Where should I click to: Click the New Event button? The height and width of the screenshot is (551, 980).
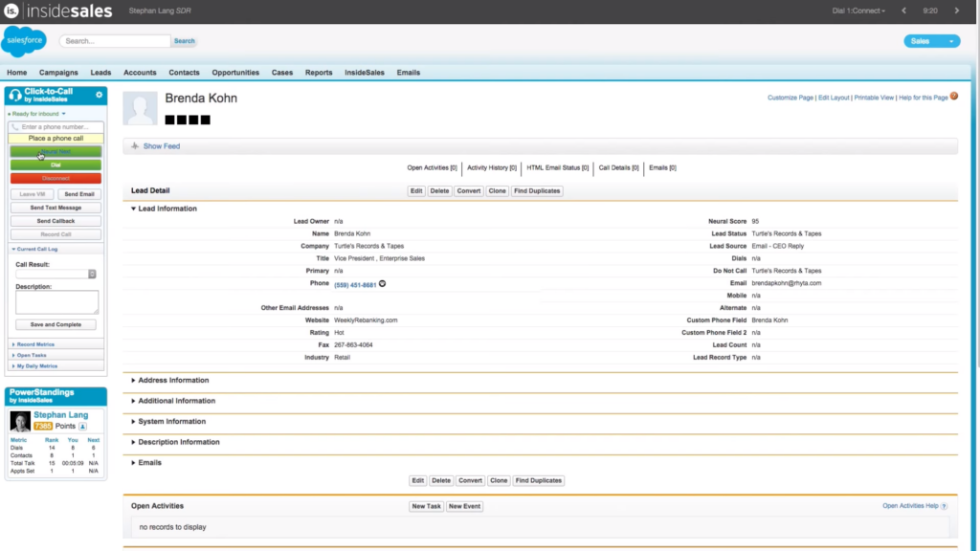click(464, 506)
